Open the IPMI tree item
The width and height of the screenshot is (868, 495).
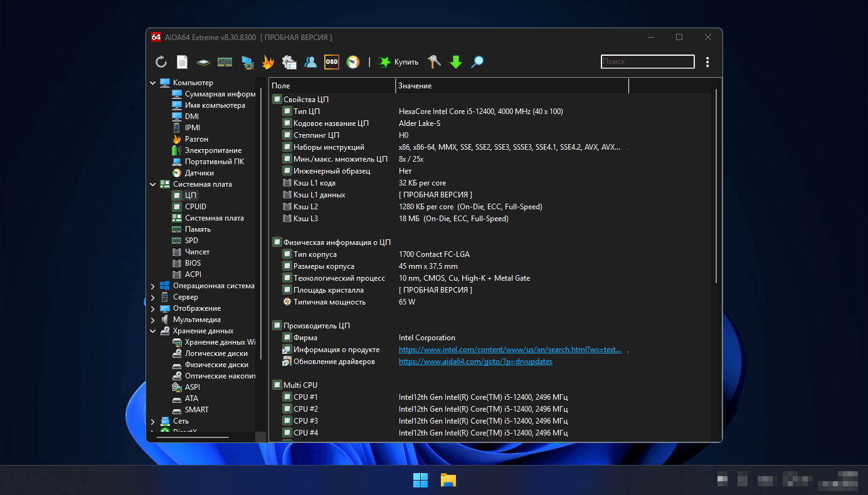(x=186, y=128)
